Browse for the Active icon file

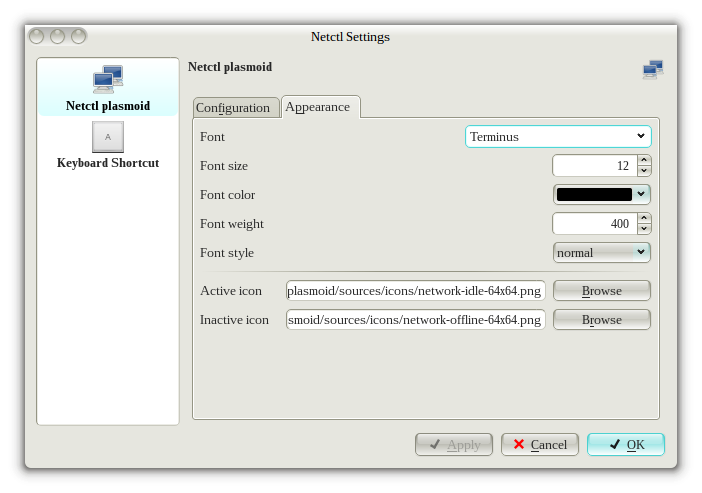(601, 291)
